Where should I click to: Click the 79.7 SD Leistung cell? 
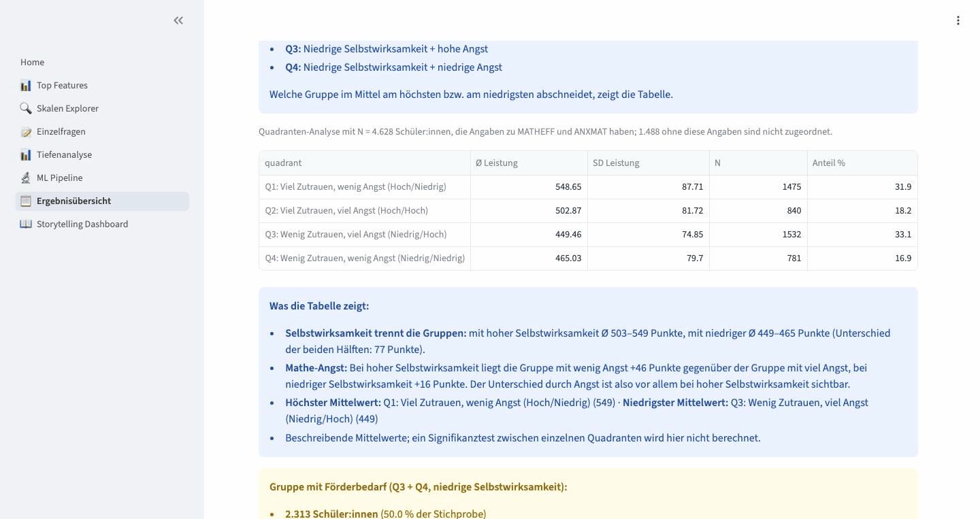tap(649, 258)
